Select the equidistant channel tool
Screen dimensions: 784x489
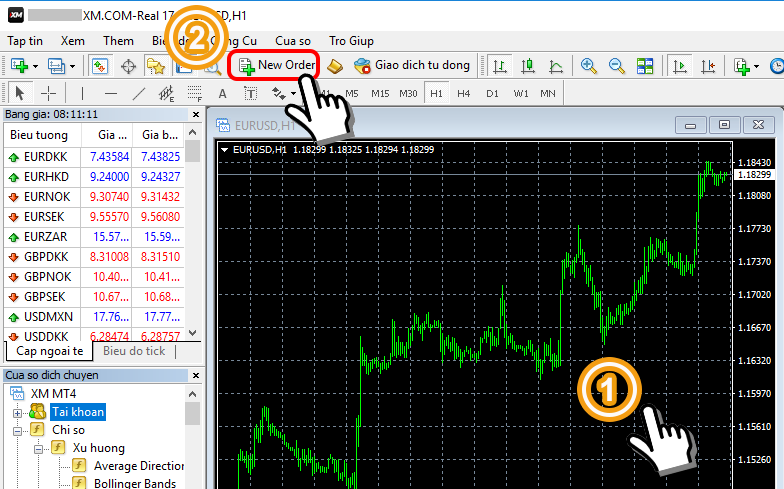[166, 93]
